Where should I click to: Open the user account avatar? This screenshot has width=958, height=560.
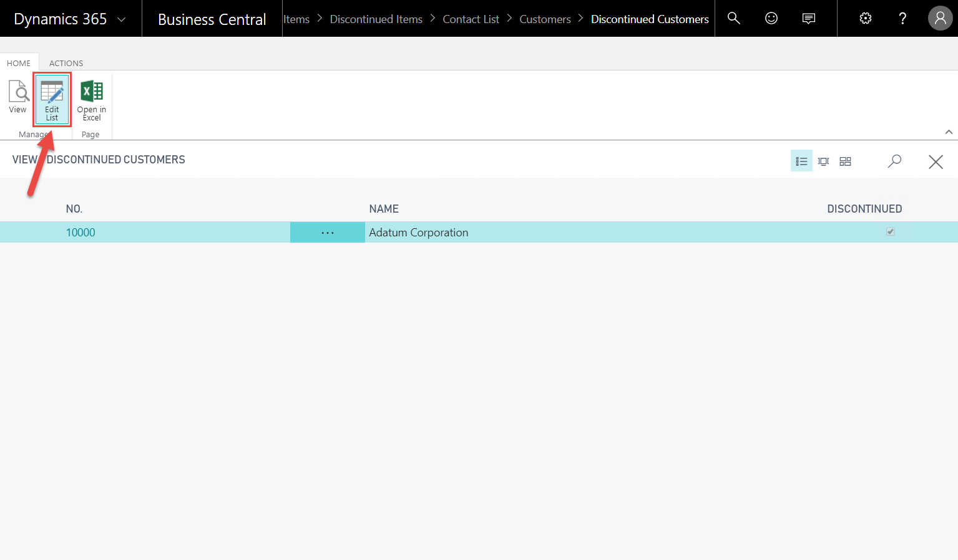[x=940, y=19]
